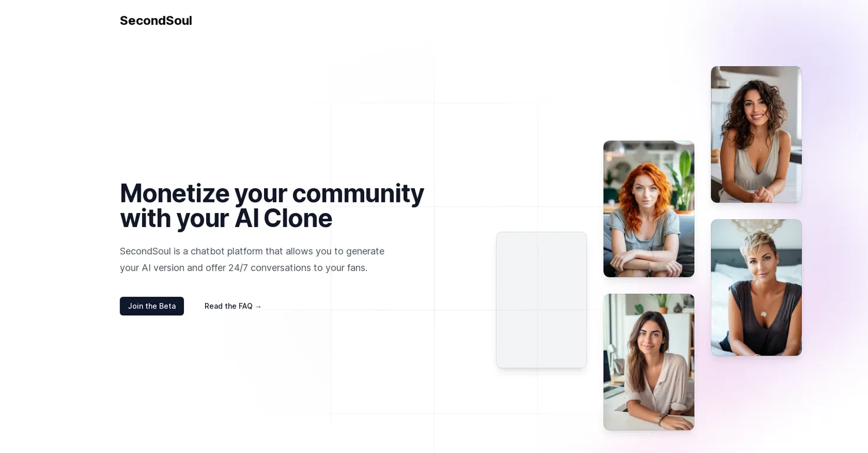Select the red-haired woman's photo card
Screen dimensions: 868x453
(x=649, y=209)
